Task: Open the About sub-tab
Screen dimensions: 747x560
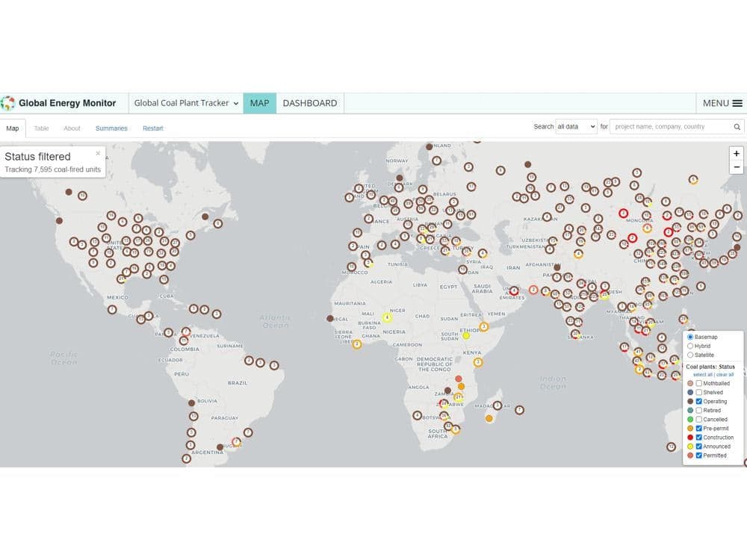Action: point(72,128)
